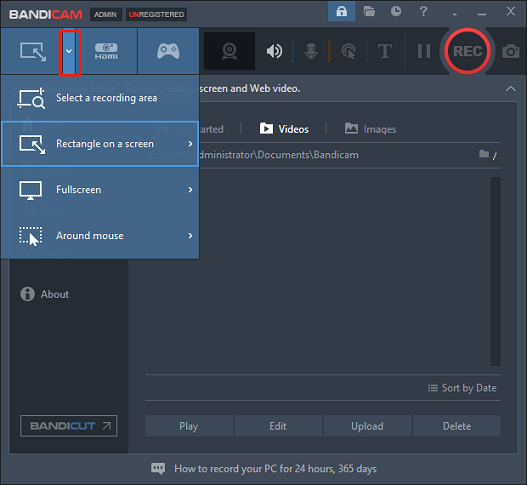
Task: Choose Fullscreen menu entry
Action: click(x=100, y=190)
